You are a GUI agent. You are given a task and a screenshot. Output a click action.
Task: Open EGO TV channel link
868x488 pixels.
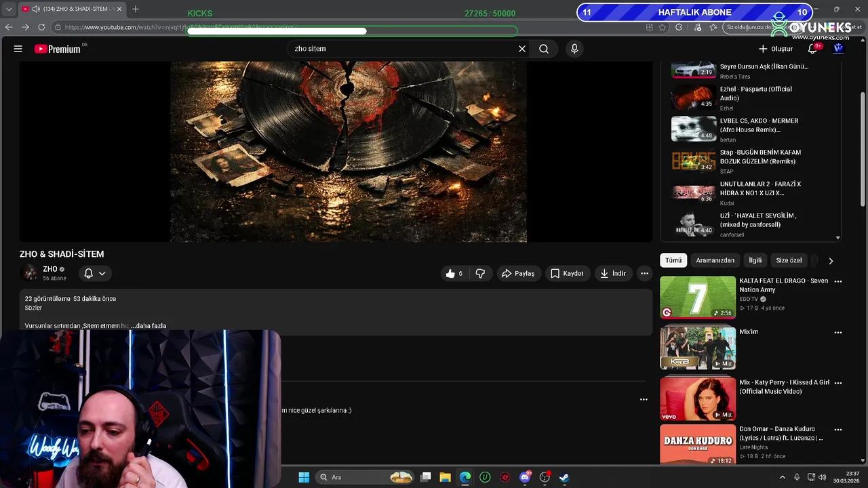pyautogui.click(x=749, y=299)
